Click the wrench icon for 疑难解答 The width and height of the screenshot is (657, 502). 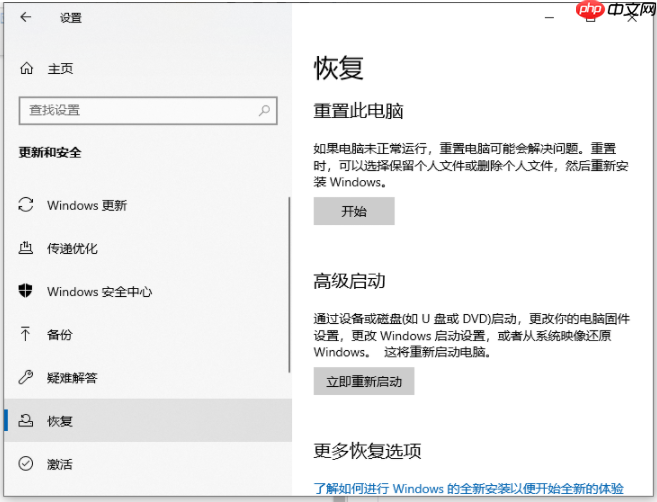(x=26, y=377)
